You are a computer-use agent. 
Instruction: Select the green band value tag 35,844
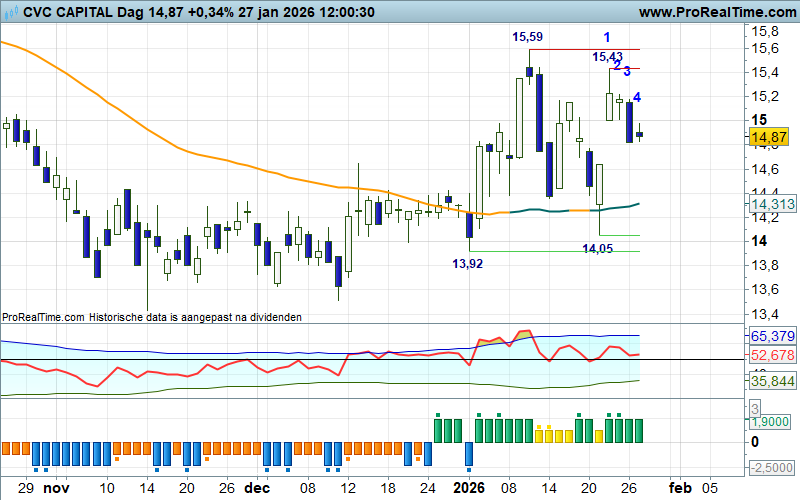coord(771,381)
